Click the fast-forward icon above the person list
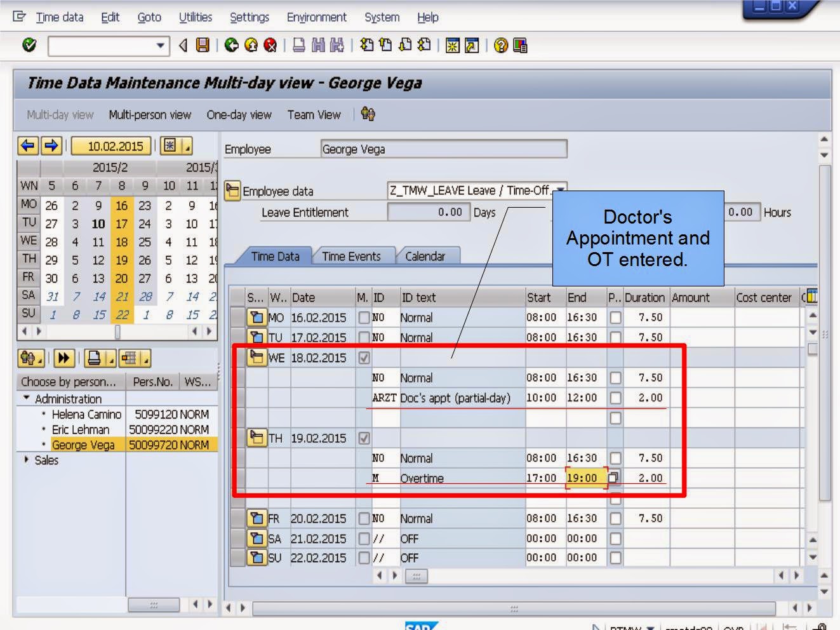 click(63, 359)
